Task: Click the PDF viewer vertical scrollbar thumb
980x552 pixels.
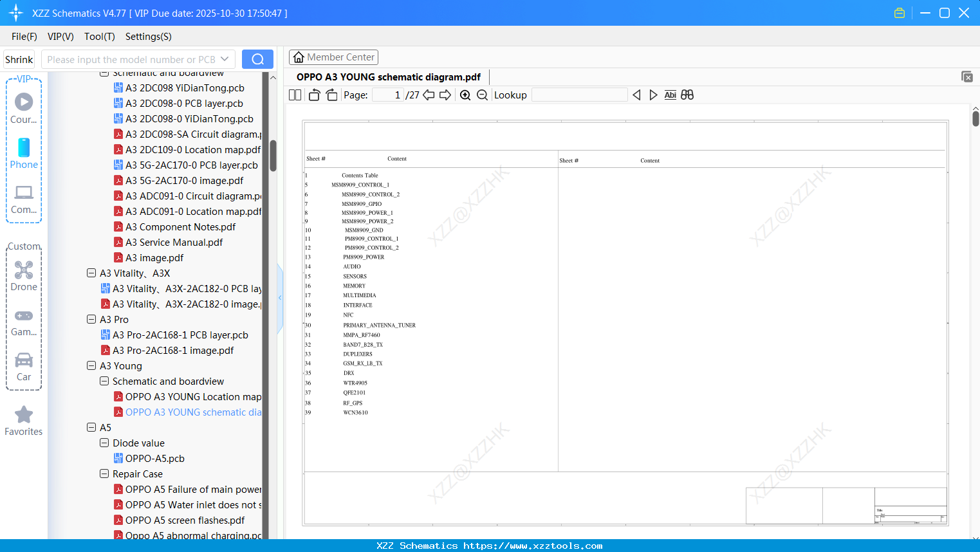Action: (975, 118)
